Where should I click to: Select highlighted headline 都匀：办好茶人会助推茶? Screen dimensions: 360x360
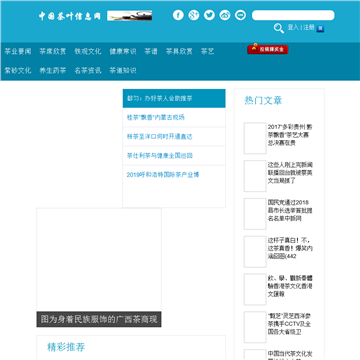click(174, 98)
